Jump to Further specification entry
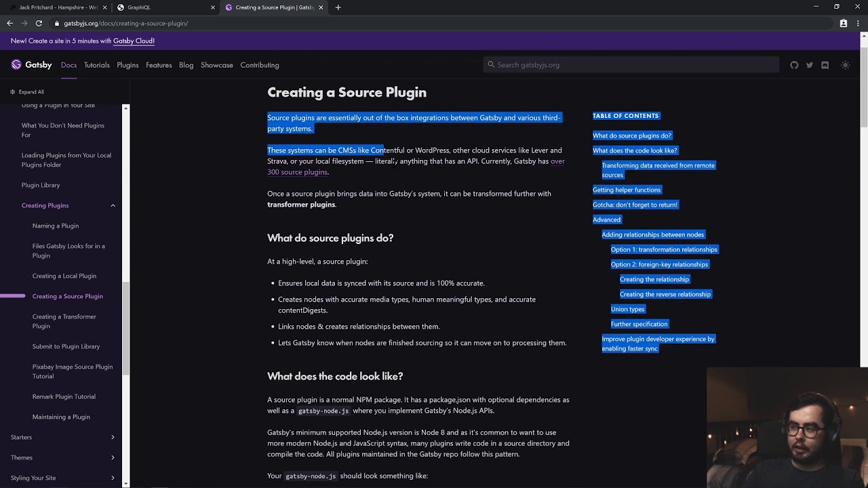Viewport: 868px width, 488px height. [x=639, y=324]
